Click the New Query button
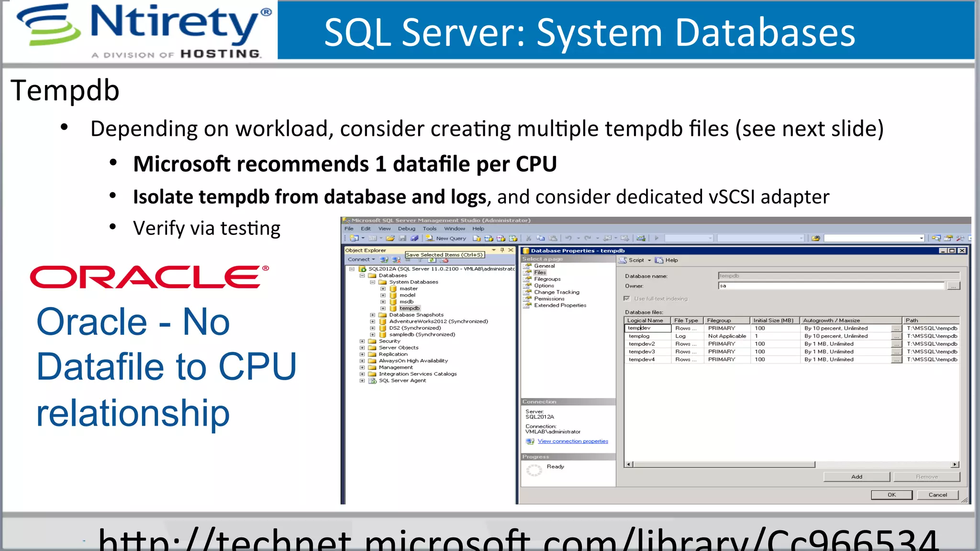The image size is (980, 551). pyautogui.click(x=445, y=238)
